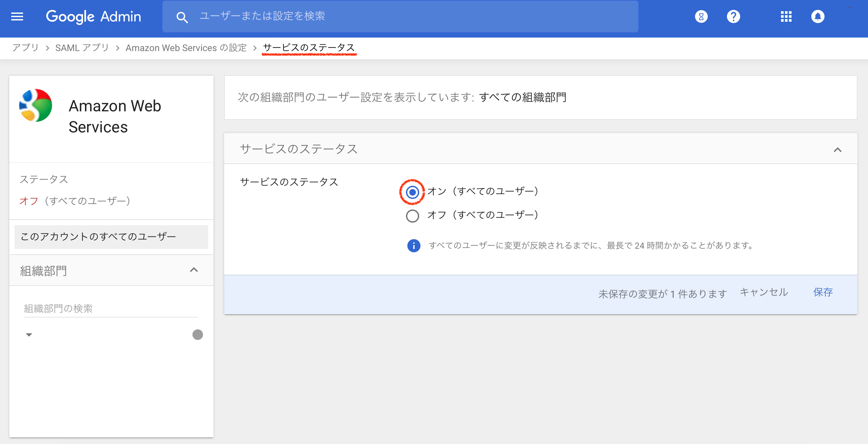
Task: Click the 24 時間 propagation notice text
Action: click(591, 246)
